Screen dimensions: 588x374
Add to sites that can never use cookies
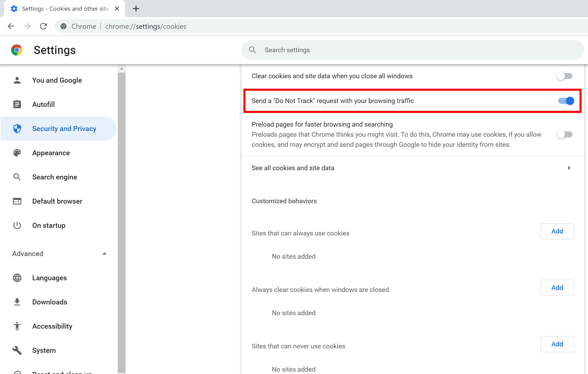(x=557, y=344)
